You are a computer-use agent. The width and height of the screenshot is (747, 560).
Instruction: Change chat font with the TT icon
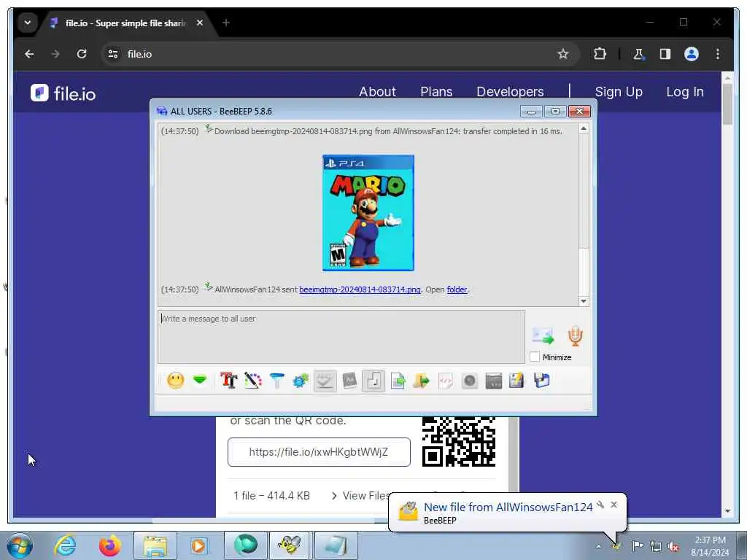click(228, 381)
